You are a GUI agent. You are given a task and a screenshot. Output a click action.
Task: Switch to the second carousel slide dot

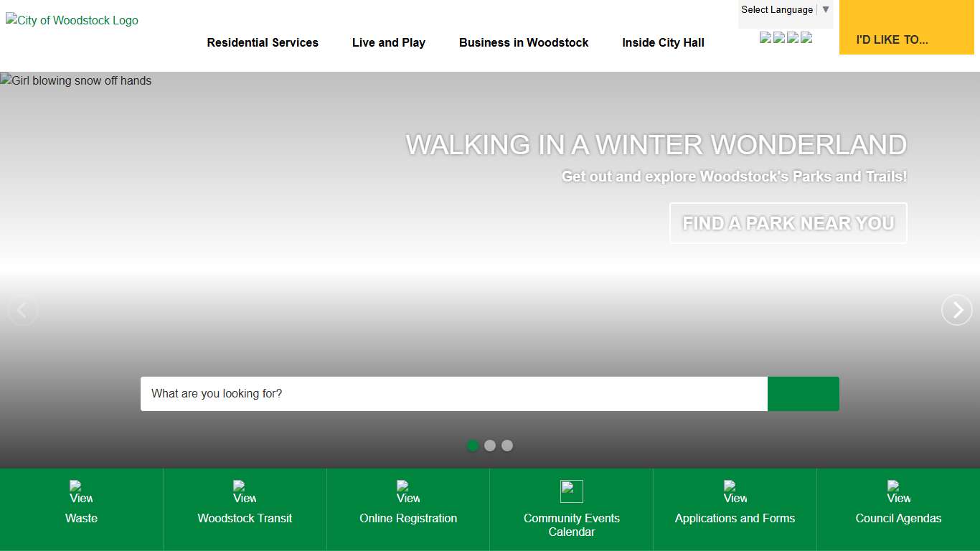click(490, 446)
